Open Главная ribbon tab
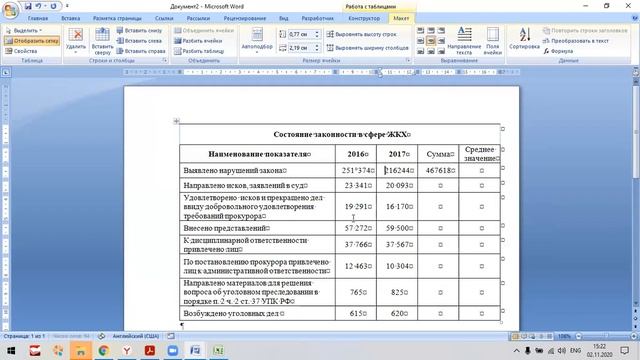 tap(38, 18)
